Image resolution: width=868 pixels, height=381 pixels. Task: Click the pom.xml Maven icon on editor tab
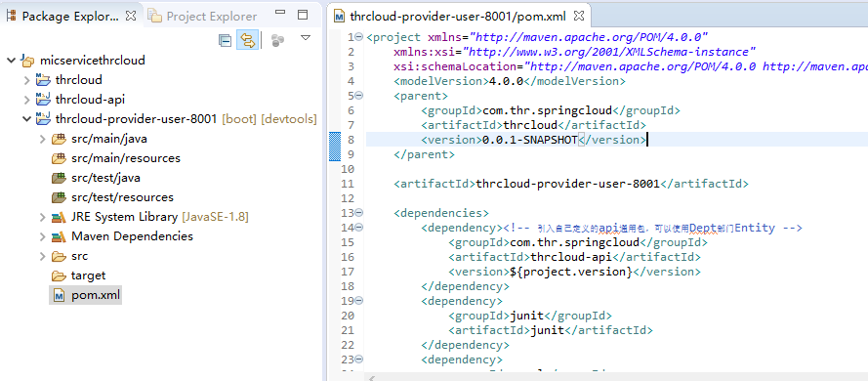340,16
